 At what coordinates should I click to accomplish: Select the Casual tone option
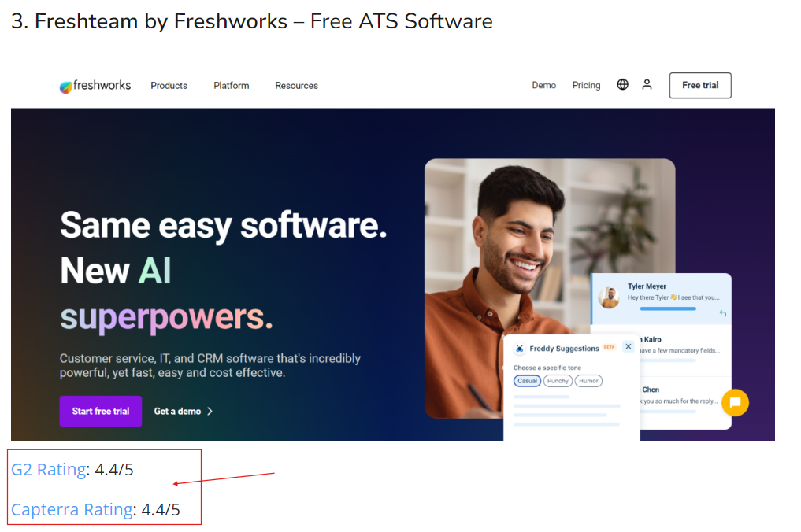[527, 381]
